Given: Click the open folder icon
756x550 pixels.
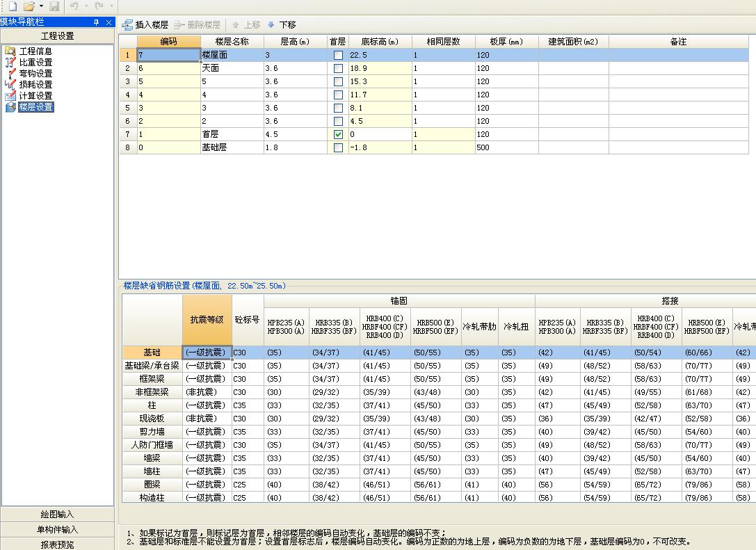Looking at the screenshot, I should pyautogui.click(x=29, y=6).
